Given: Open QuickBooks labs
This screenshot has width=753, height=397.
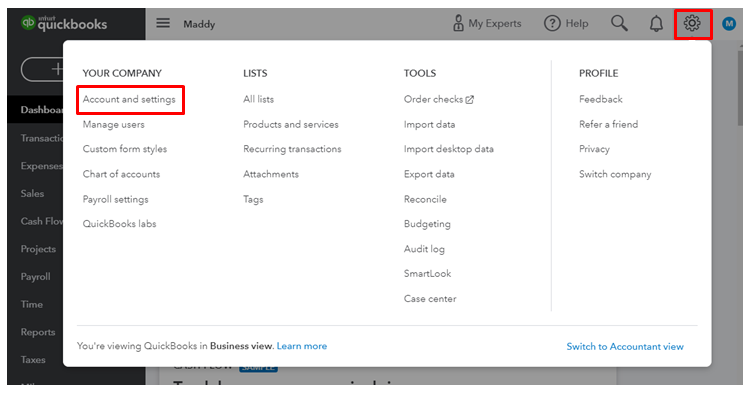Looking at the screenshot, I should point(119,224).
